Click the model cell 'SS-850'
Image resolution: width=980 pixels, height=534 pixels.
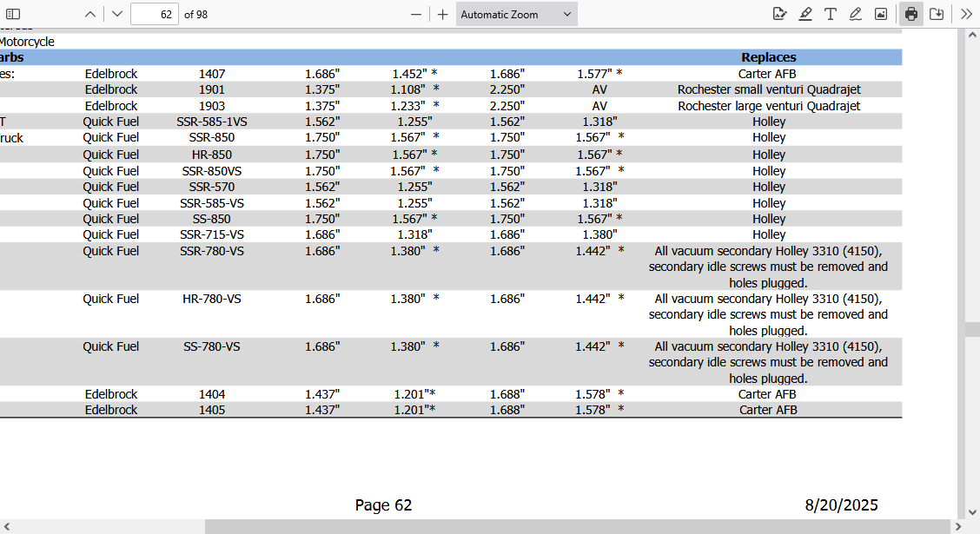tap(212, 219)
